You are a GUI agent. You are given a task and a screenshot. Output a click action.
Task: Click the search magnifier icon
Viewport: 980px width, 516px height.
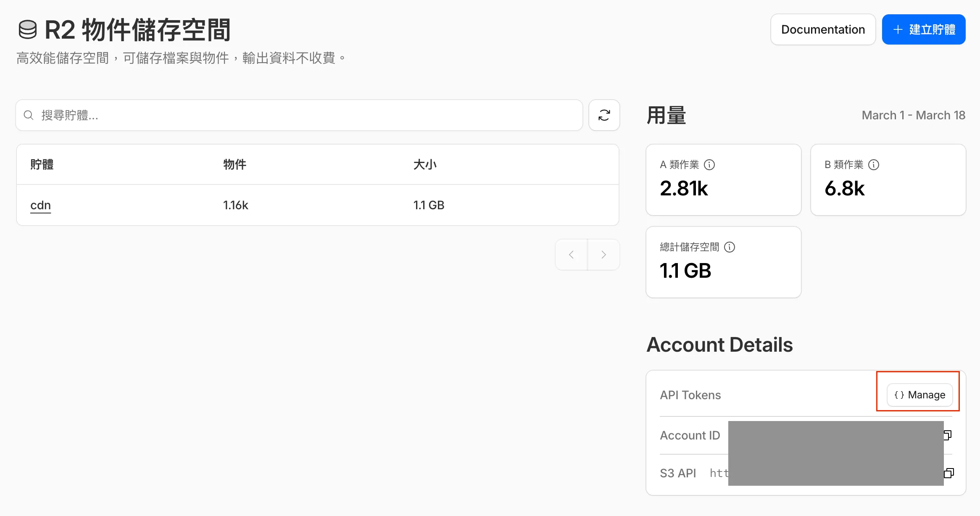(29, 115)
